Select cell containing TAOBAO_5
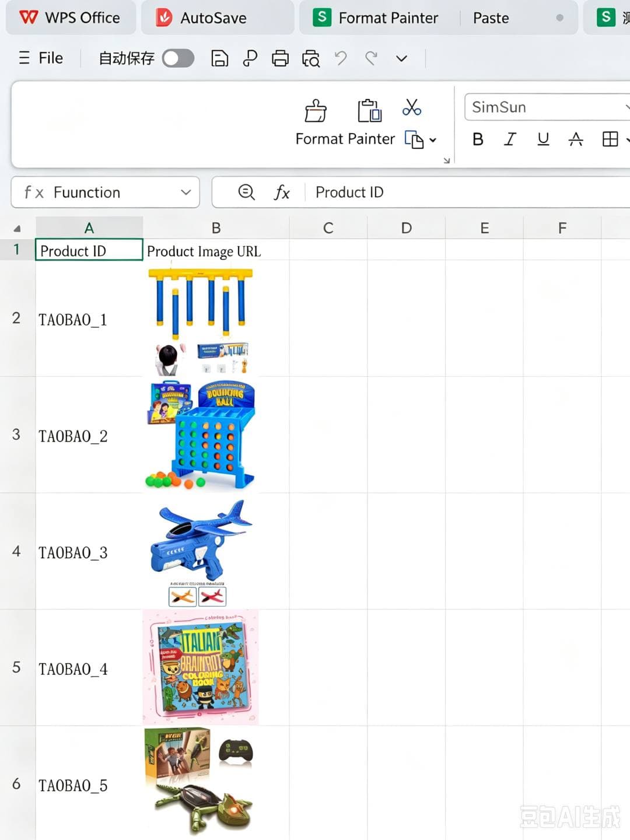 point(89,783)
